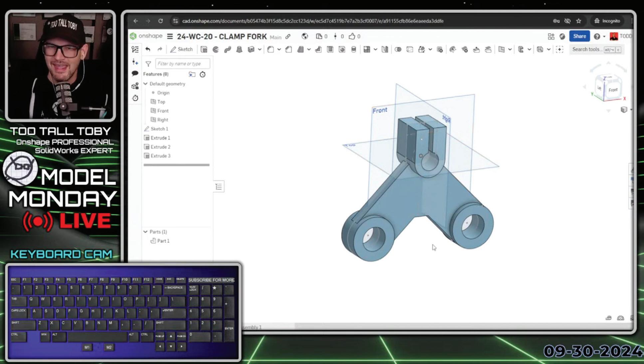Viewport: 644px width, 364px height.
Task: Toggle the feature list panel icon
Action: [x=135, y=49]
